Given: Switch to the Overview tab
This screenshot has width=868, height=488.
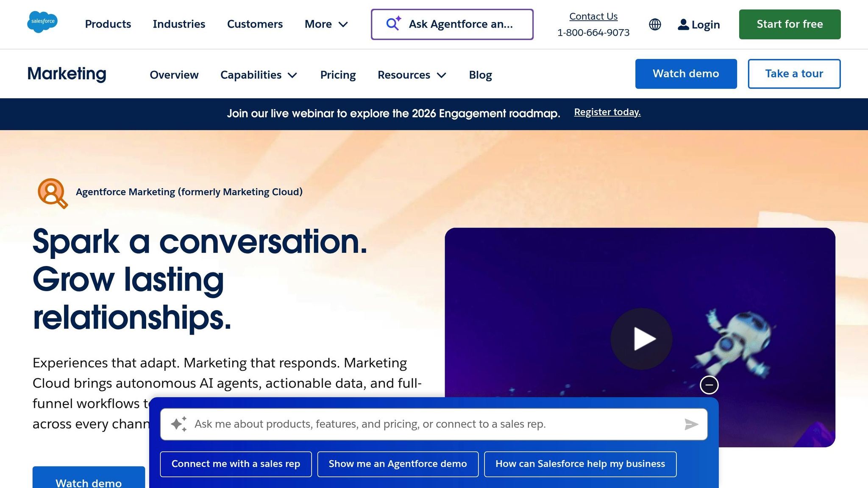Looking at the screenshot, I should (174, 75).
